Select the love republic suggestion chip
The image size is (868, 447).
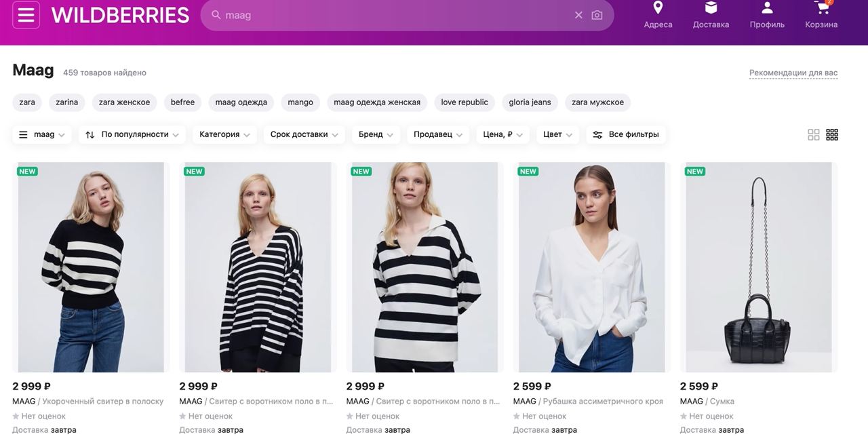pyautogui.click(x=465, y=102)
